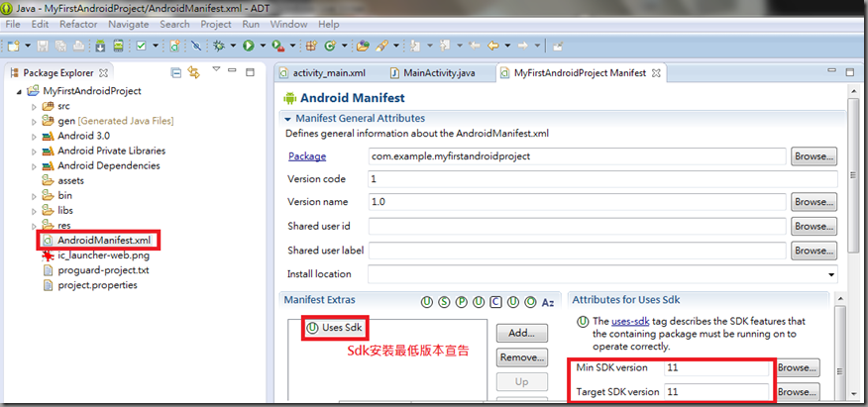Expand the src folder tree node
868x407 pixels.
[x=35, y=106]
